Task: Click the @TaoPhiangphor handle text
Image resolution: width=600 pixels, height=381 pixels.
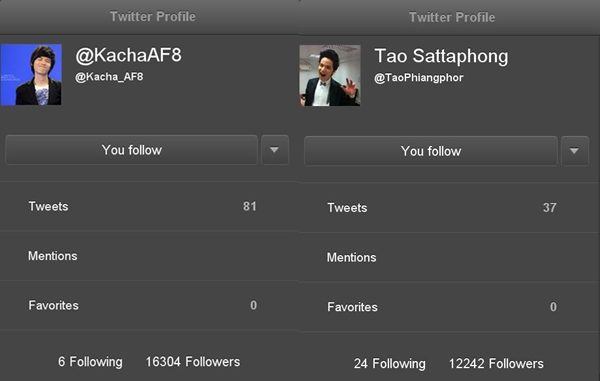Action: 419,78
